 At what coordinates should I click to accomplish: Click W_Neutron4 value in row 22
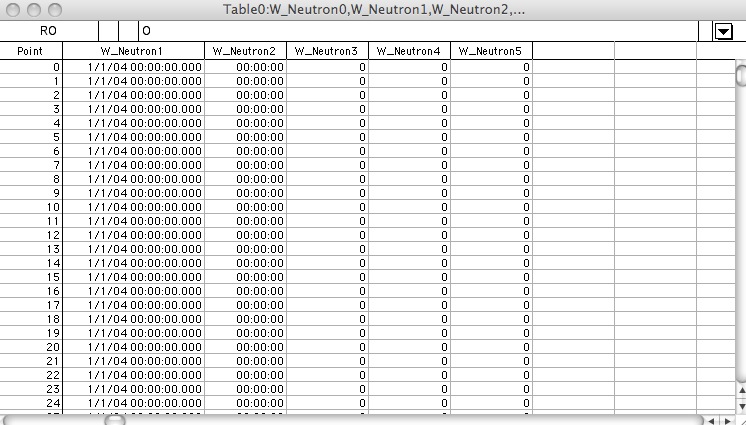click(409, 375)
